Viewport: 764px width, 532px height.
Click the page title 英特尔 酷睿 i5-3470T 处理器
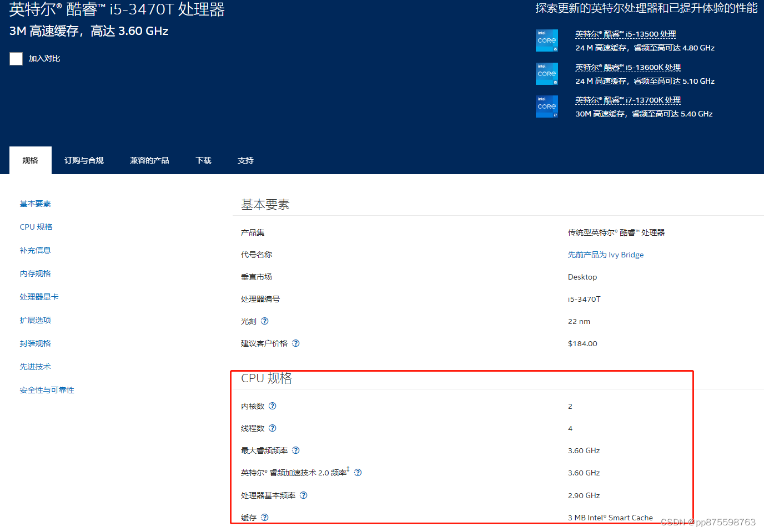point(117,9)
